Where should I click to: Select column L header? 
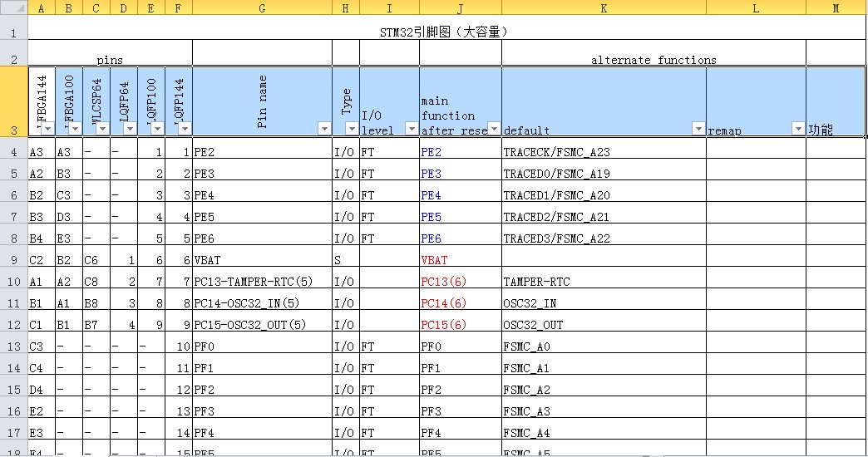757,7
